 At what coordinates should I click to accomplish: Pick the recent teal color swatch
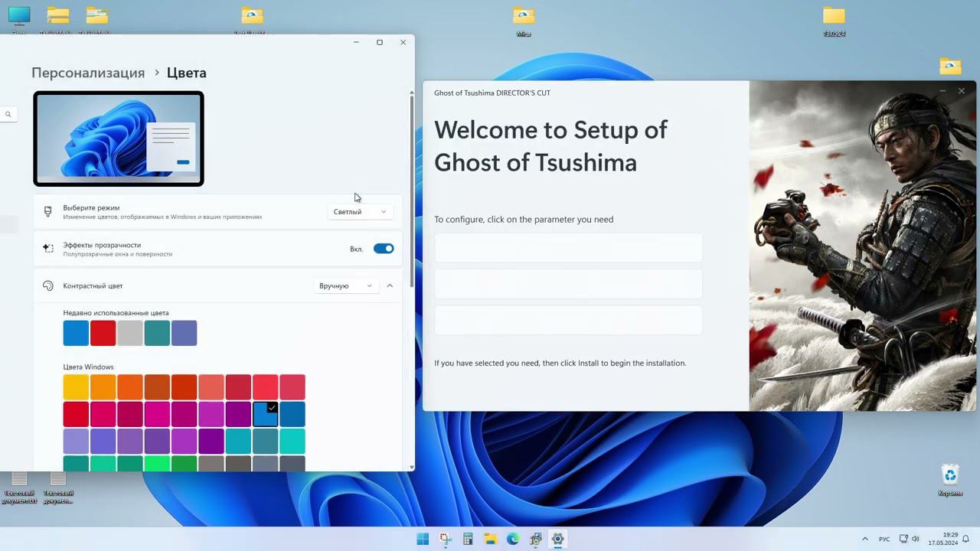click(x=157, y=333)
